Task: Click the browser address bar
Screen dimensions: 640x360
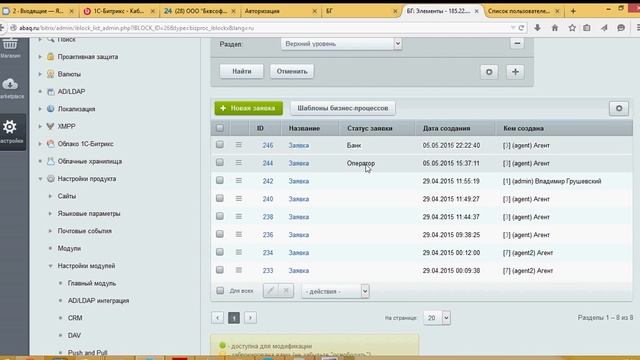Action: click(x=261, y=28)
